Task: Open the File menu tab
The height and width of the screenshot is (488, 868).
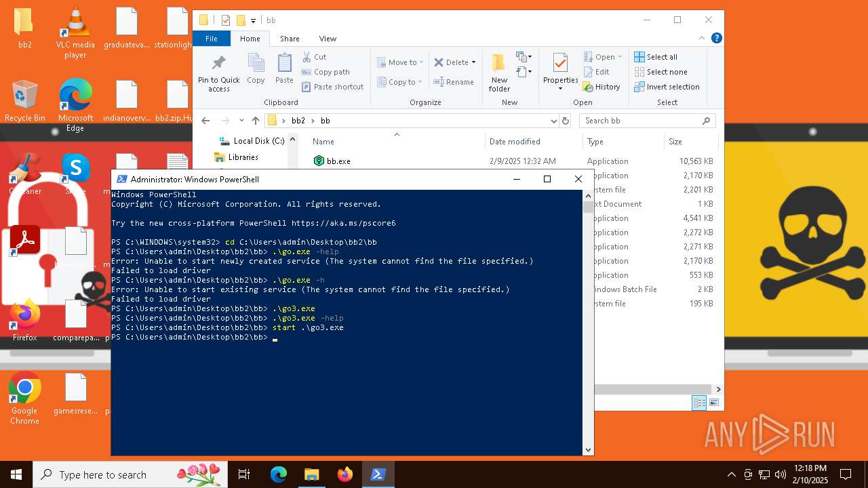Action: pyautogui.click(x=212, y=39)
